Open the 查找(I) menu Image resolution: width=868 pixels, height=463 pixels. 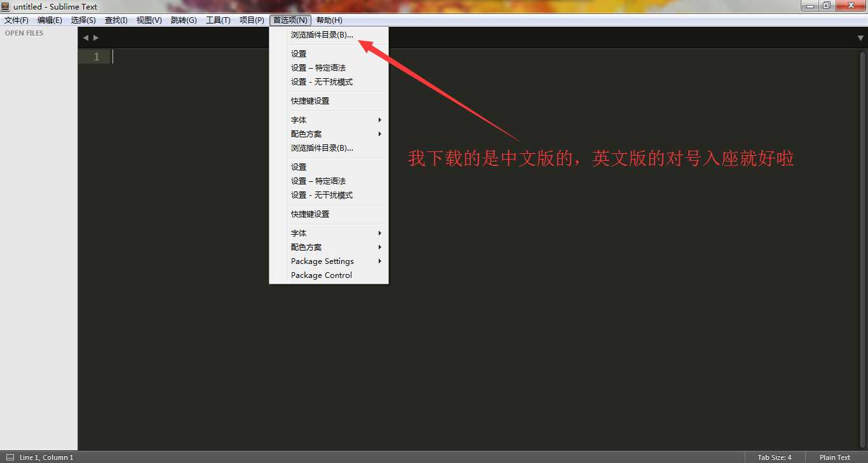116,20
